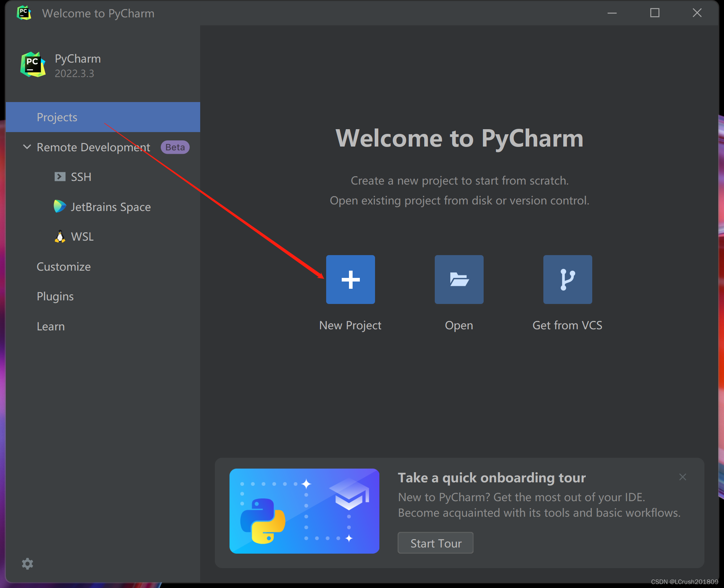Image resolution: width=724 pixels, height=588 pixels.
Task: Click the WSL penguin icon
Action: click(x=59, y=236)
